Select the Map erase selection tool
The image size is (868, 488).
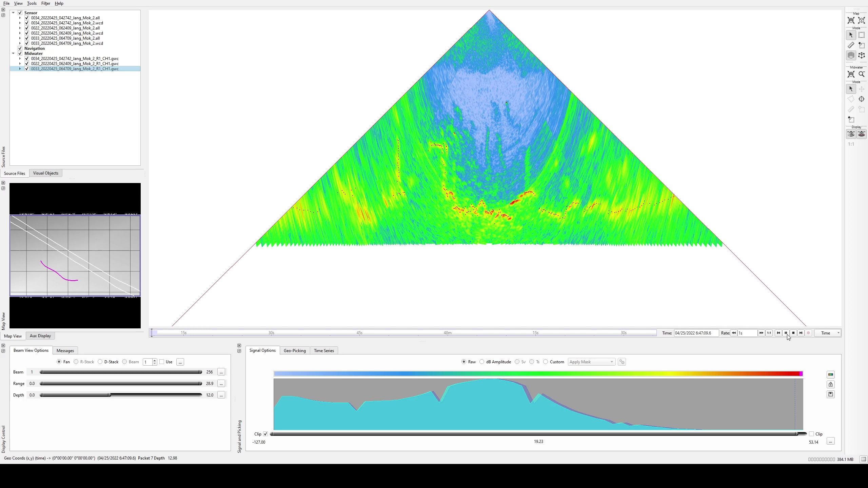point(862,45)
